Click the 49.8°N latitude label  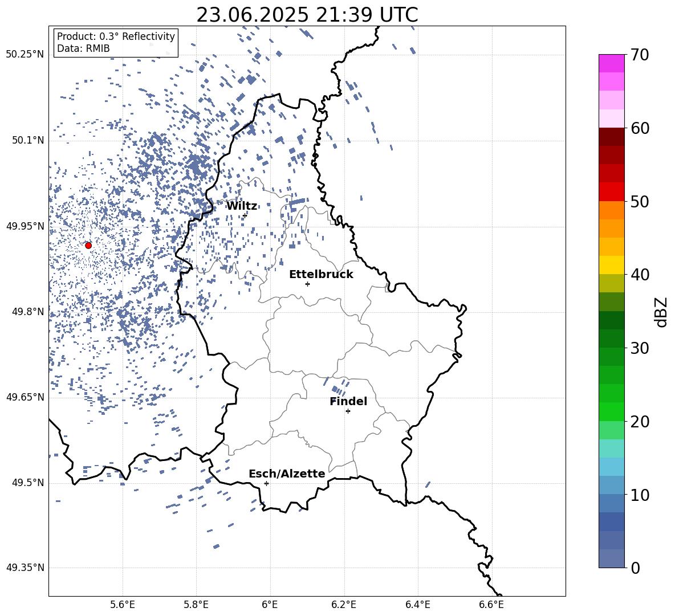(x=27, y=312)
